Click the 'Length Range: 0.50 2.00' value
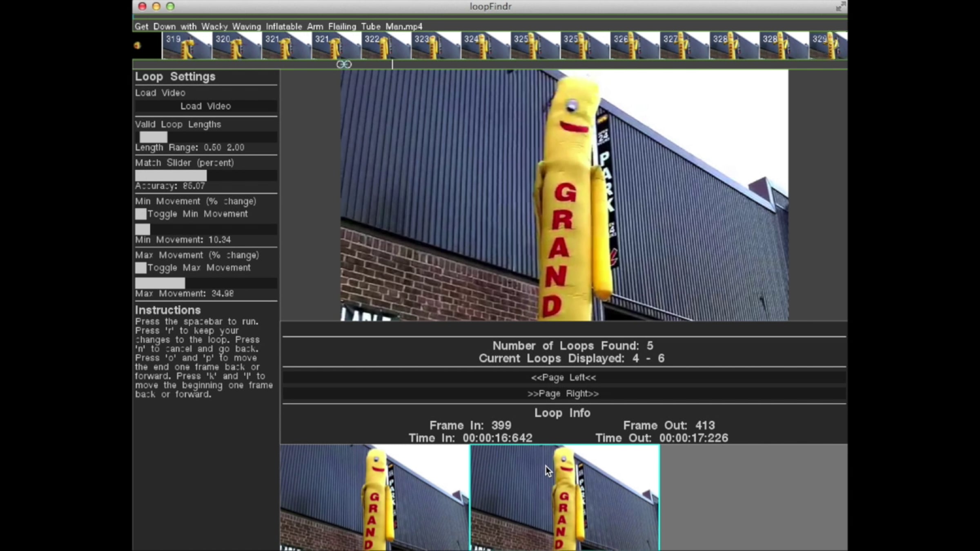The image size is (980, 551). pos(190,148)
